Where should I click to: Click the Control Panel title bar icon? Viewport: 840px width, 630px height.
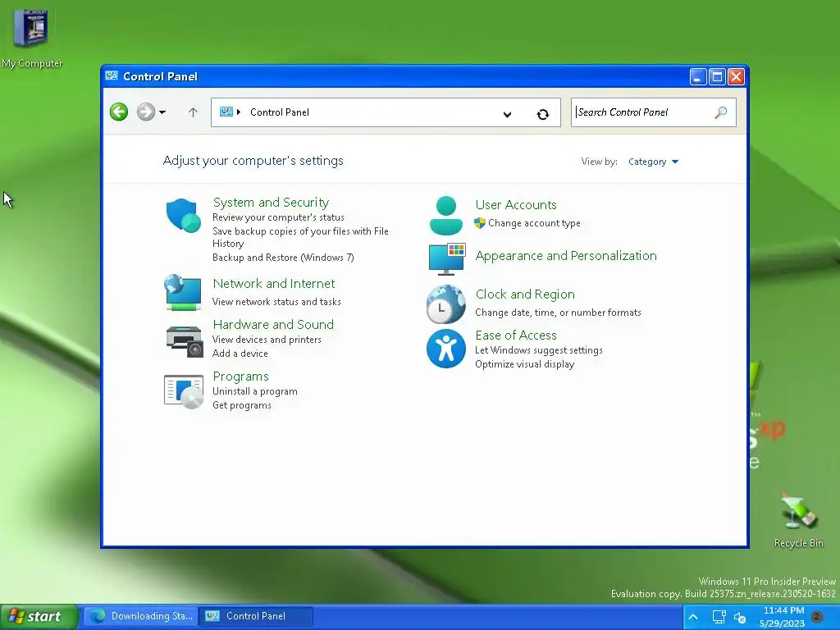point(112,75)
